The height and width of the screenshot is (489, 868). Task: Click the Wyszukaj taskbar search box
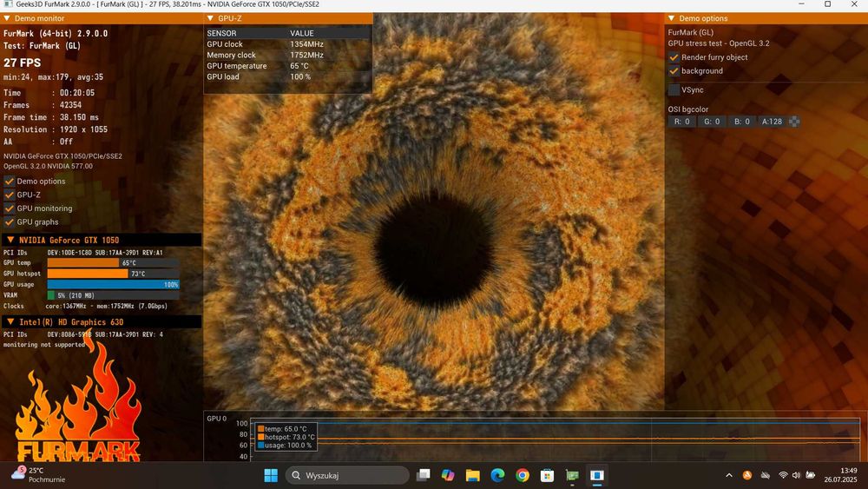pos(348,475)
